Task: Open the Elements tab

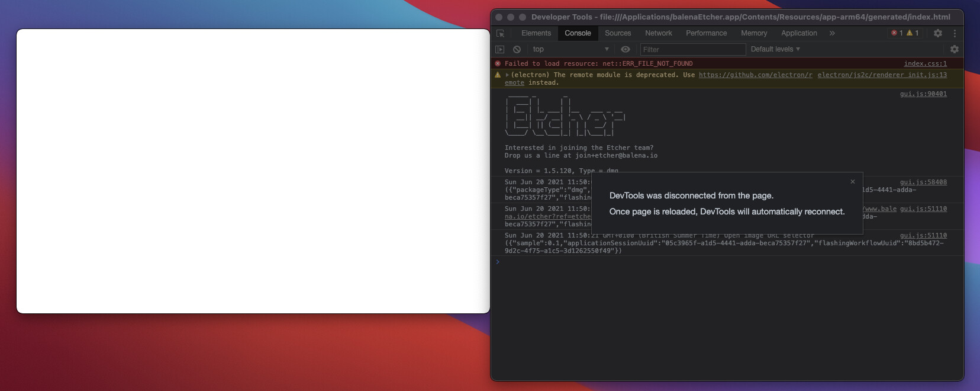Action: (536, 33)
